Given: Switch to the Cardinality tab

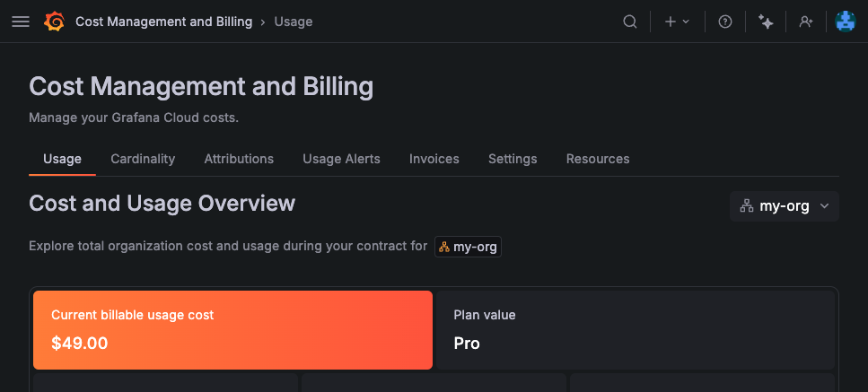Looking at the screenshot, I should 143,160.
